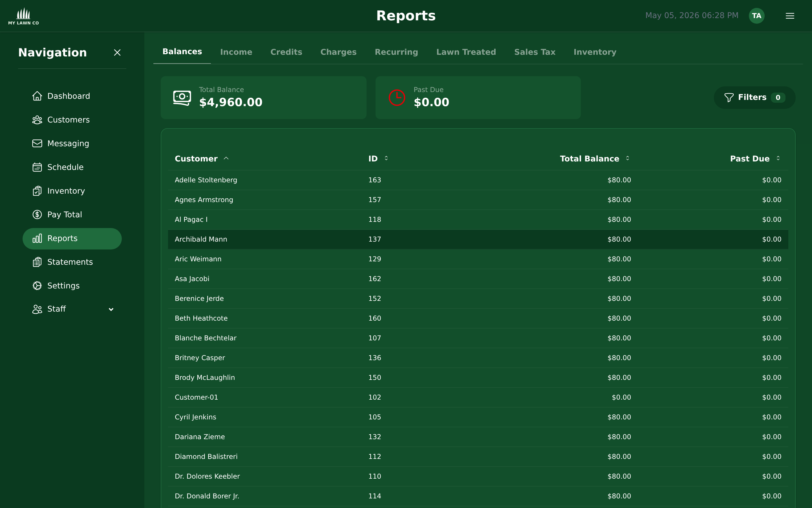Sort by ID column arrows
Viewport: 812px width, 508px height.
click(x=386, y=158)
